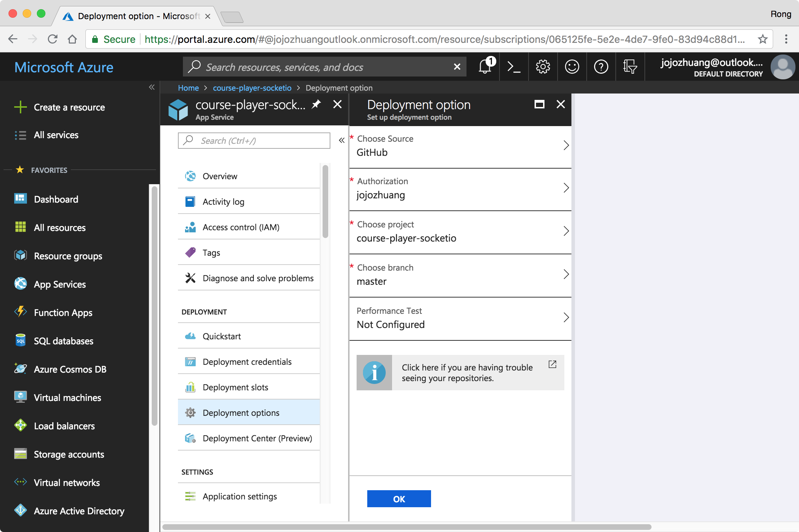Click the Resource groups cube icon

tap(20, 255)
